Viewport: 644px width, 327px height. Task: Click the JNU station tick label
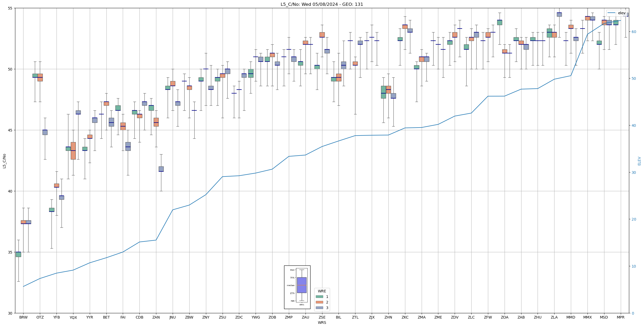172,317
